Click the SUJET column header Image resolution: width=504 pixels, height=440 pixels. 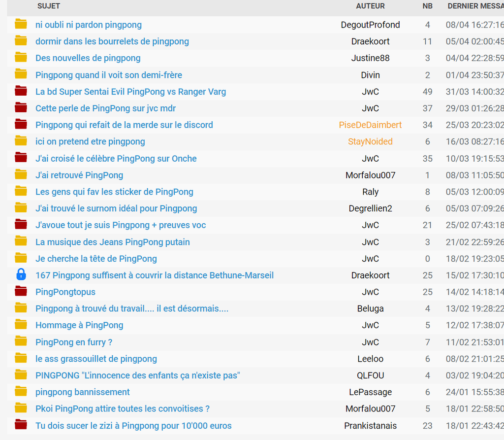coord(49,6)
